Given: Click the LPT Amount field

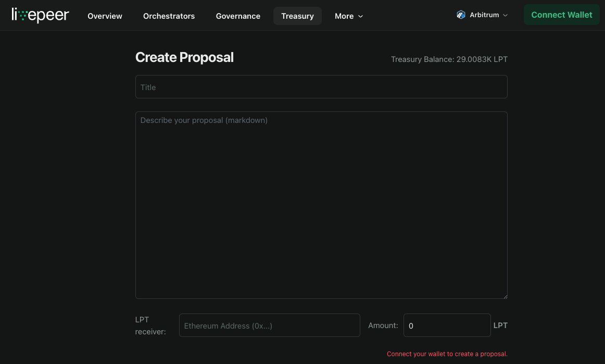Looking at the screenshot, I should coord(447,325).
